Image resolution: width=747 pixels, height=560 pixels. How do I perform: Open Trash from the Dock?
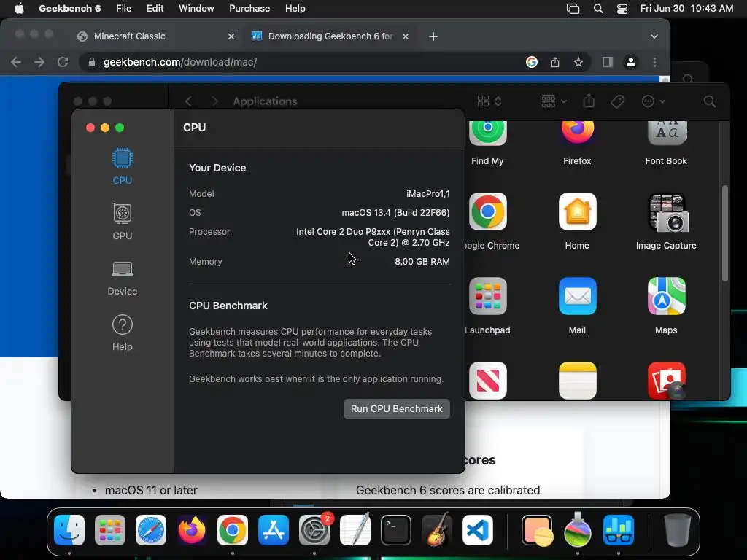pyautogui.click(x=677, y=530)
